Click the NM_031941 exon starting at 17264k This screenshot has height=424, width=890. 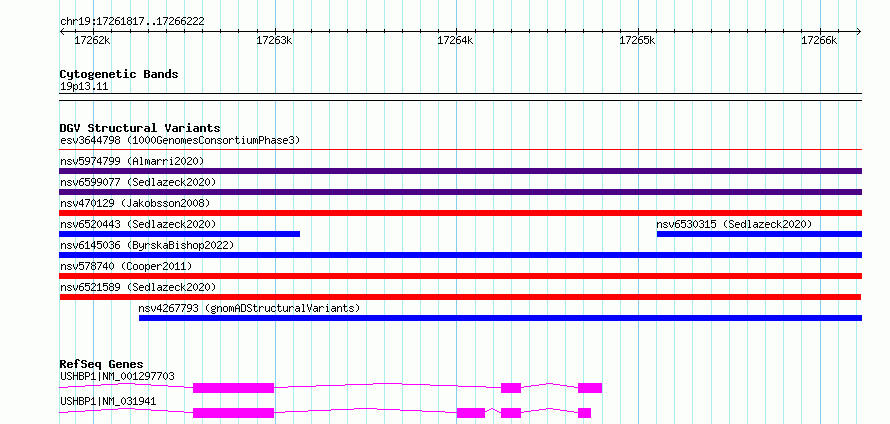pos(471,413)
